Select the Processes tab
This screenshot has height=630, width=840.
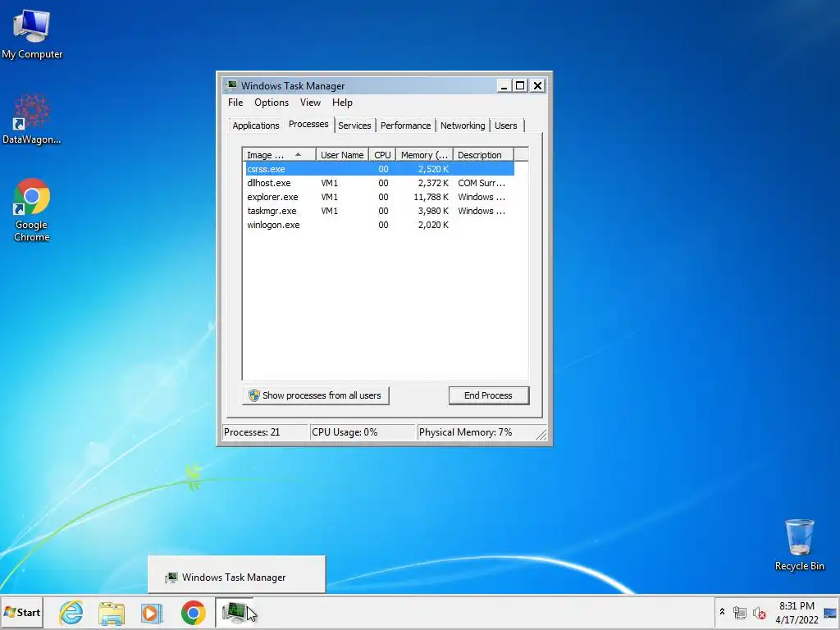tap(308, 125)
